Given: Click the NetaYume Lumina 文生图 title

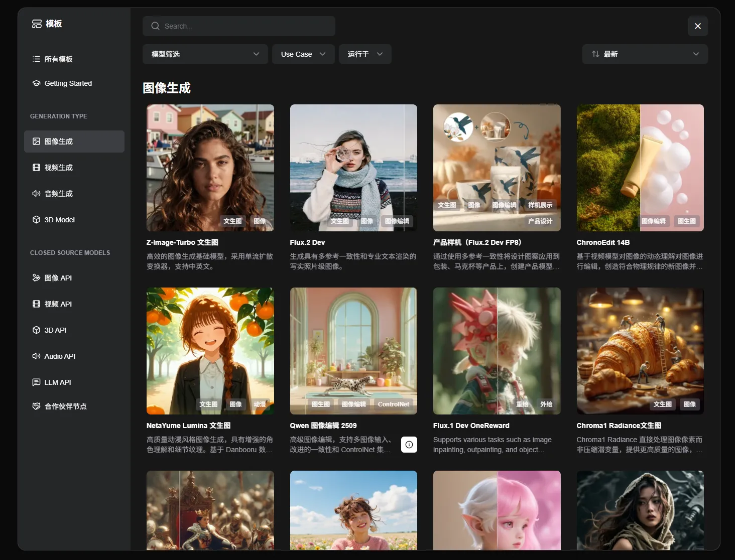Looking at the screenshot, I should pos(188,426).
